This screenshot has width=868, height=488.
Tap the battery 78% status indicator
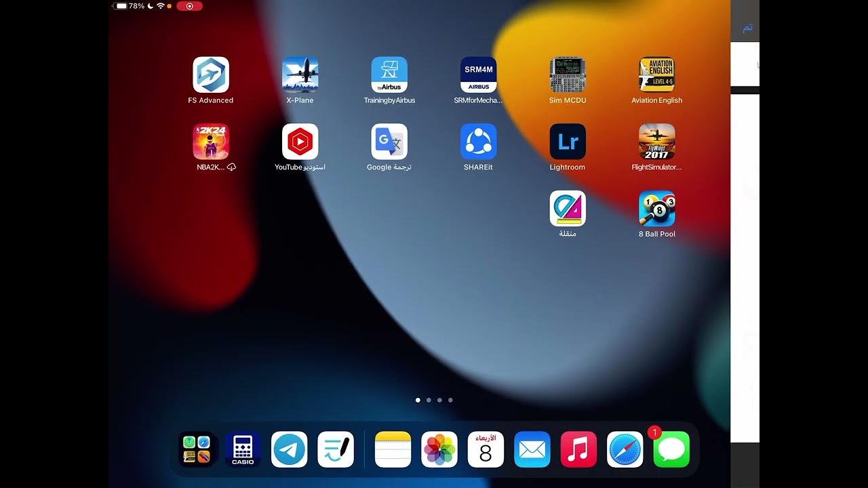tap(130, 6)
